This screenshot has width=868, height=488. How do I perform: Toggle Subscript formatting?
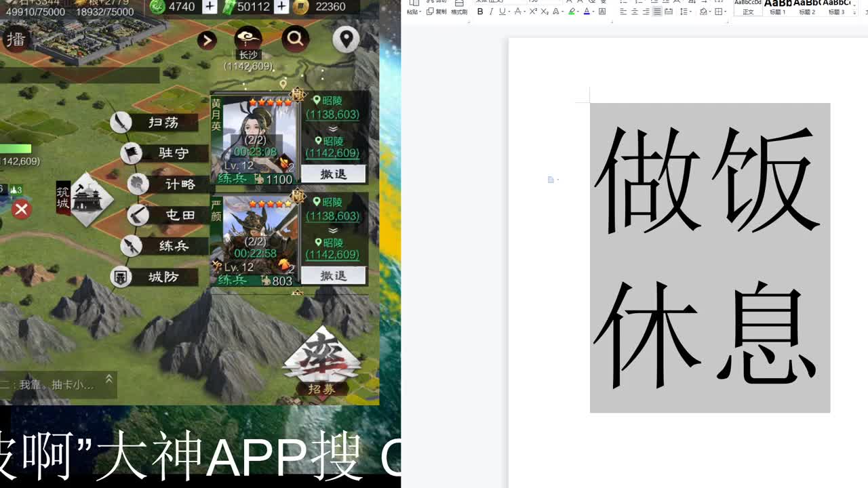[x=545, y=12]
